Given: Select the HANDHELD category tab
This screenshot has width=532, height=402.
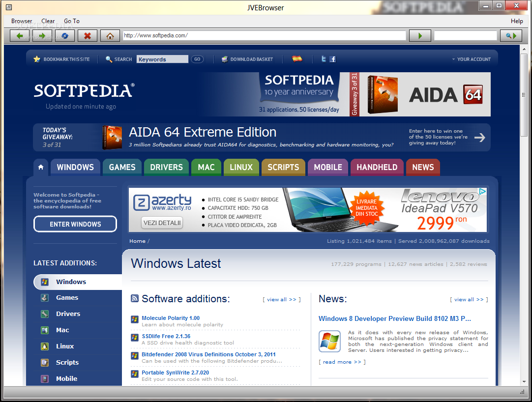Looking at the screenshot, I should click(377, 167).
